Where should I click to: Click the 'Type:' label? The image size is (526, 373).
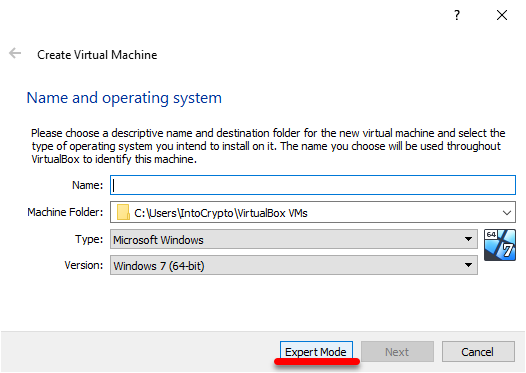89,239
